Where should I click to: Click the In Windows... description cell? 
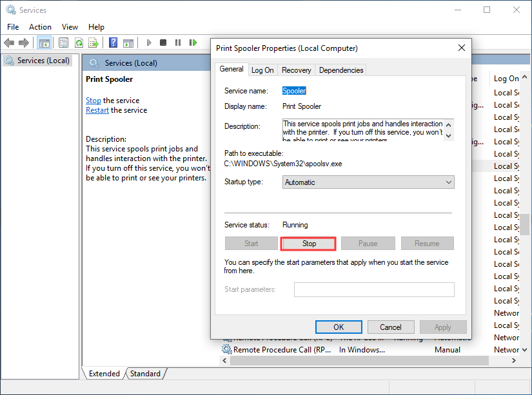click(x=362, y=350)
